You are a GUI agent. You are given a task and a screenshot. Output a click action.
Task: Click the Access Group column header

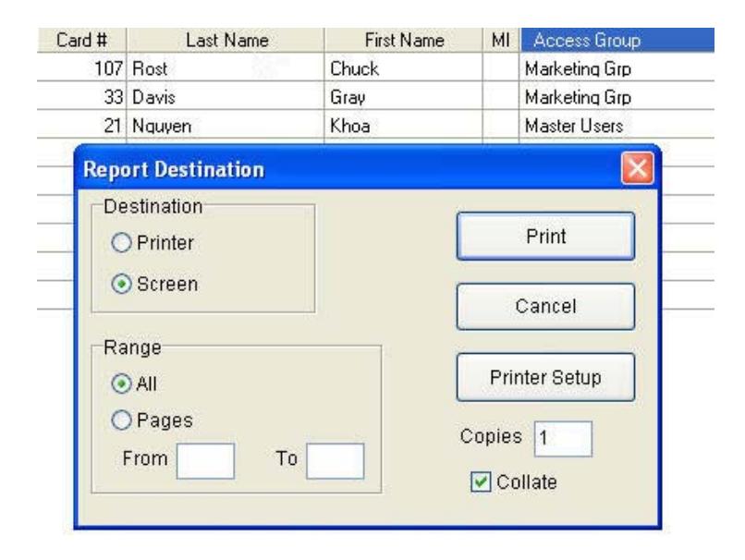click(x=617, y=40)
